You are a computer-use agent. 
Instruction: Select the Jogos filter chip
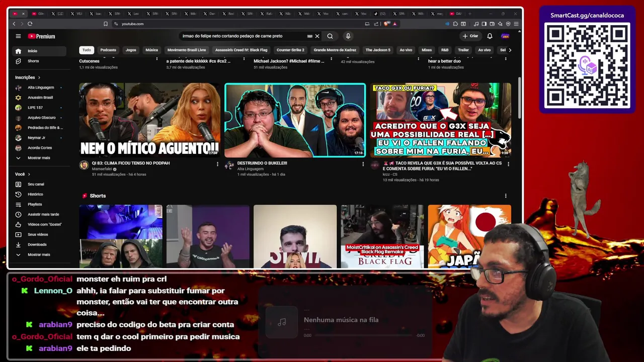click(x=131, y=50)
